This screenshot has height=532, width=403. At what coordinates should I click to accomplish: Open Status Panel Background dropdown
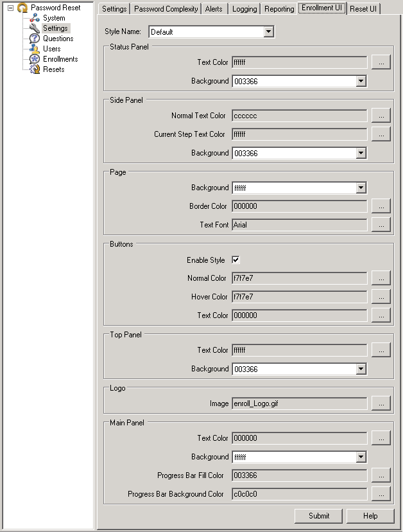(x=361, y=81)
